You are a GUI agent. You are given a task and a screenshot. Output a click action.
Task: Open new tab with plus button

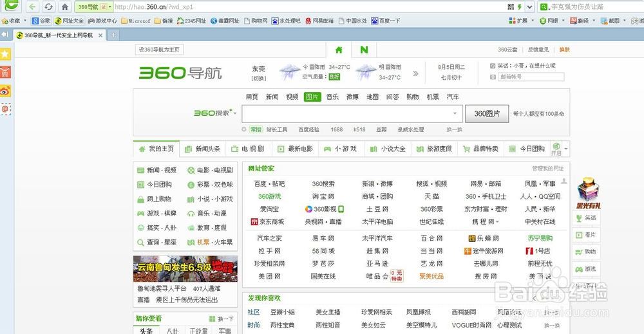pos(114,35)
